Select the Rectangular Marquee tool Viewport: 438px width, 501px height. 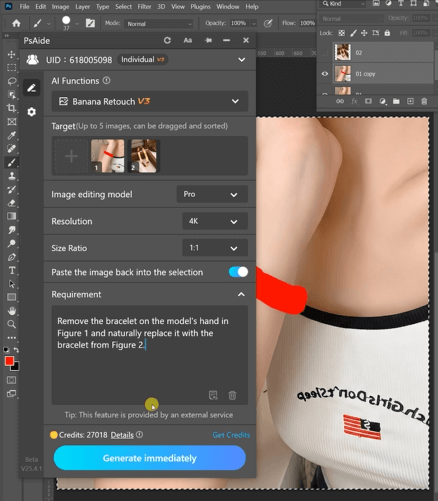[12, 68]
